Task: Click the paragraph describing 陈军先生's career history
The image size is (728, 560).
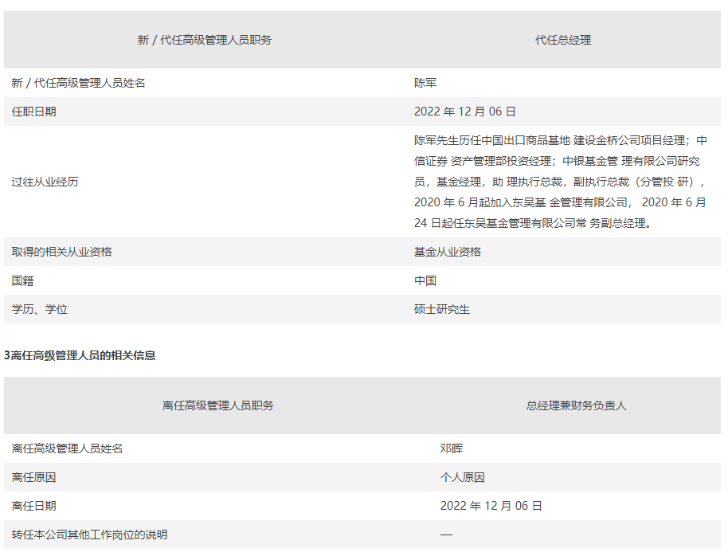Action: (x=559, y=182)
